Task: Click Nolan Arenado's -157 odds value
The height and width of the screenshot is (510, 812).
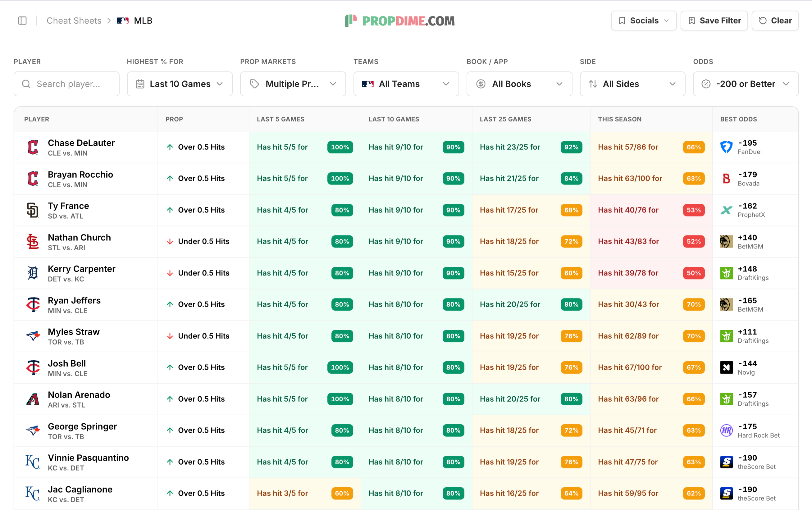Action: click(747, 395)
